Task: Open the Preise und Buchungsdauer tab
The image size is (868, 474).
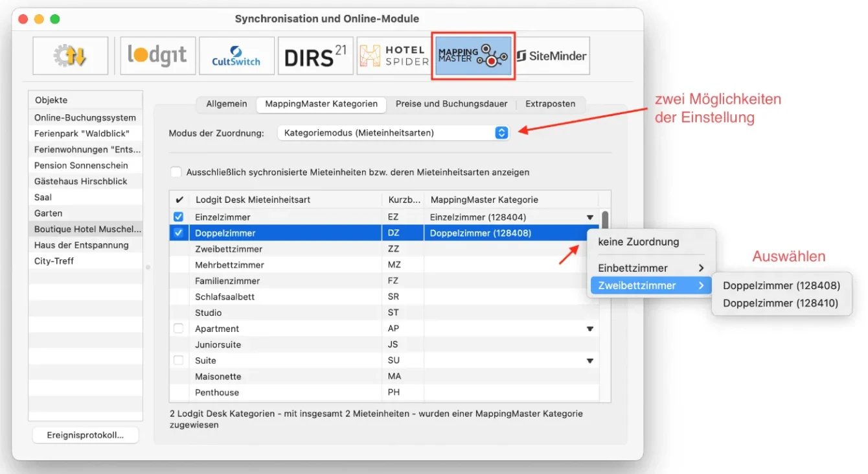Action: point(451,104)
